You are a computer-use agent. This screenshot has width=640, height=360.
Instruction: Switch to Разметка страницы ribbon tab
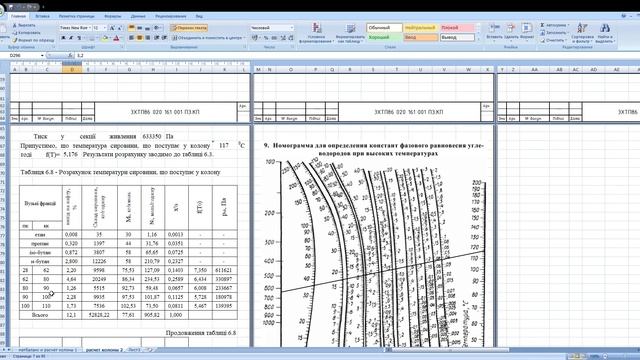click(x=76, y=16)
